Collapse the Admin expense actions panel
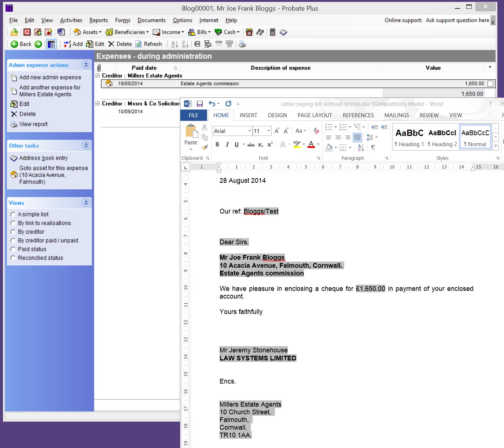This screenshot has width=504, height=448. (x=86, y=65)
